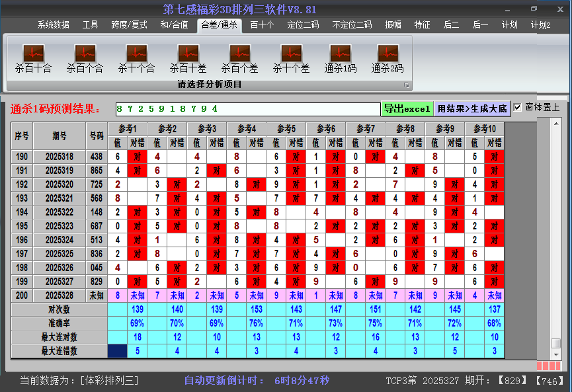Select the 杀十个合 analysis icon
The width and height of the screenshot is (572, 392).
click(136, 56)
